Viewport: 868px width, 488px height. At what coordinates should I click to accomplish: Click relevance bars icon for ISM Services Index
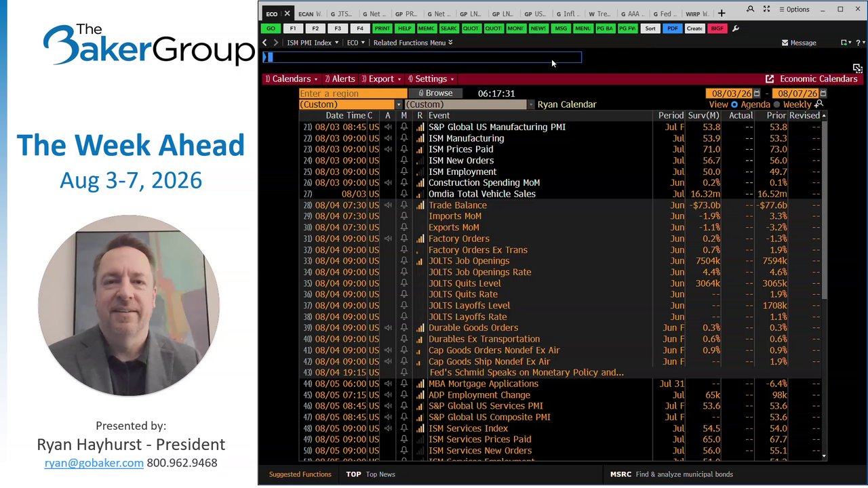point(420,428)
